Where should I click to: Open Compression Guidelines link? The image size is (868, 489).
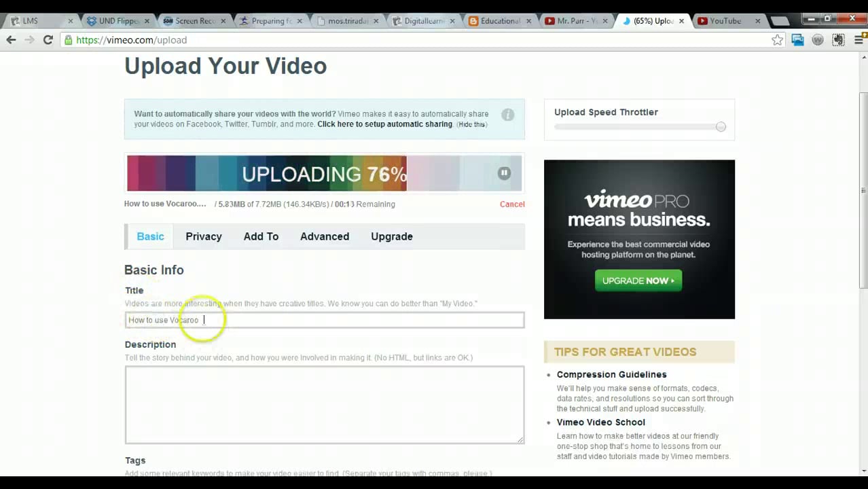[x=611, y=374]
